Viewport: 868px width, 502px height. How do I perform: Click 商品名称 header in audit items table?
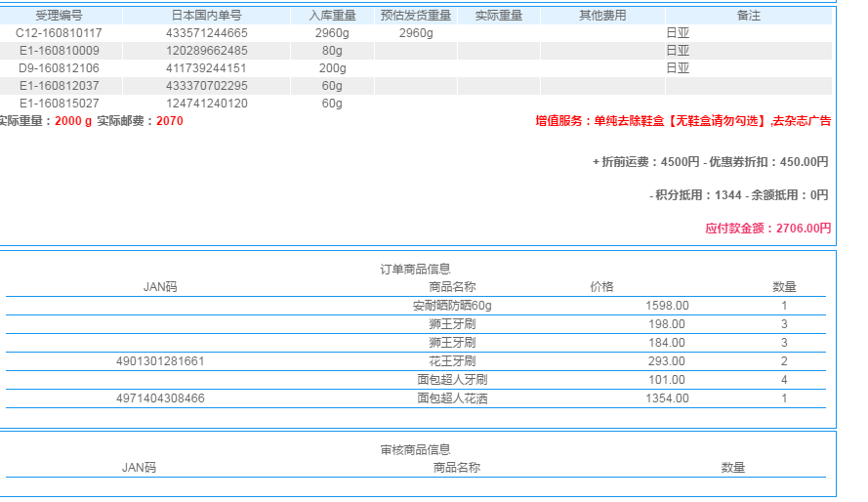[x=457, y=468]
